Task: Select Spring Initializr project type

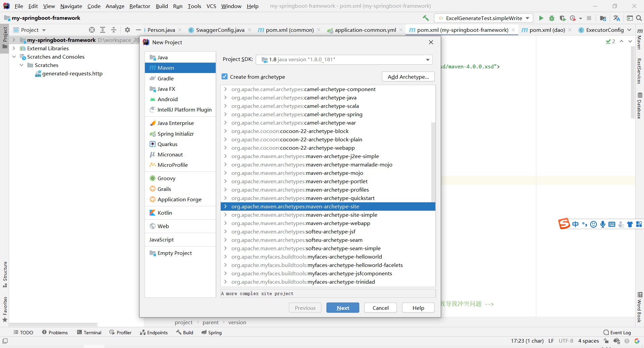Action: click(x=175, y=134)
